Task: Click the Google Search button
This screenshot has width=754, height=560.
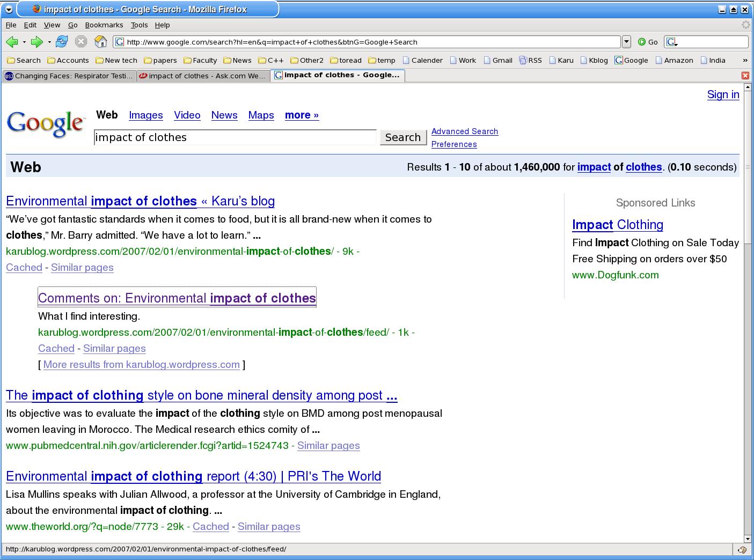Action: 402,137
